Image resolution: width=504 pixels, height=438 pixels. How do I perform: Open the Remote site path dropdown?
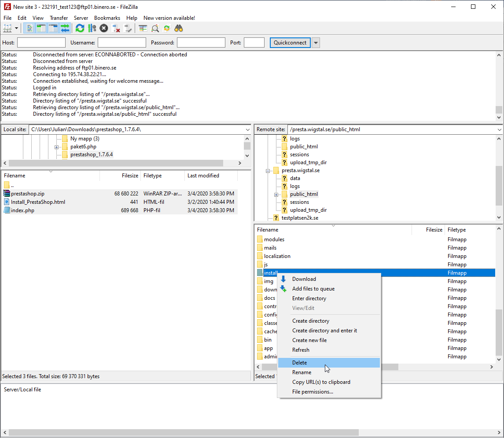pos(499,129)
